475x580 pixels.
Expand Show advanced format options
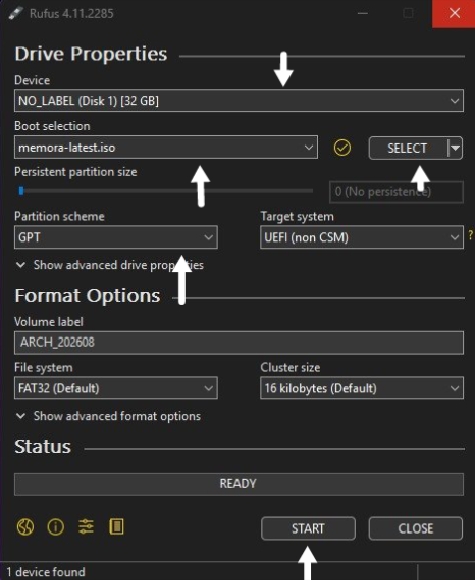coord(108,416)
